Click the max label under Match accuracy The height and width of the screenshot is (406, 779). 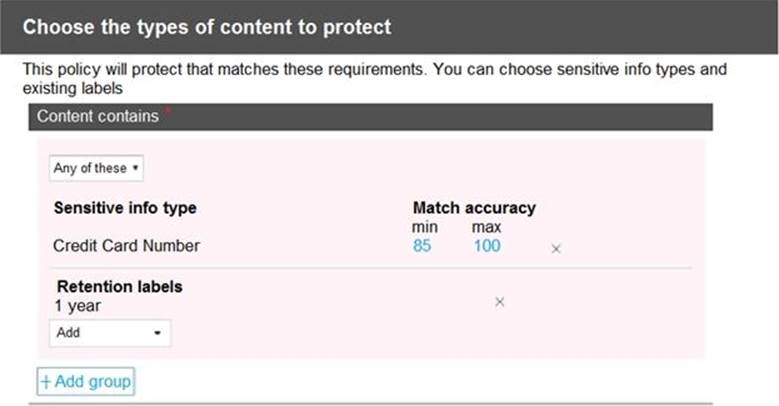click(x=486, y=227)
